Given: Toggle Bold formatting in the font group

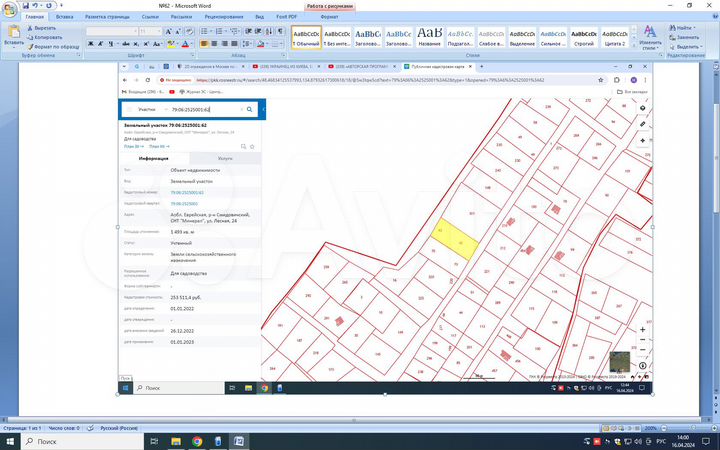Looking at the screenshot, I should 90,44.
